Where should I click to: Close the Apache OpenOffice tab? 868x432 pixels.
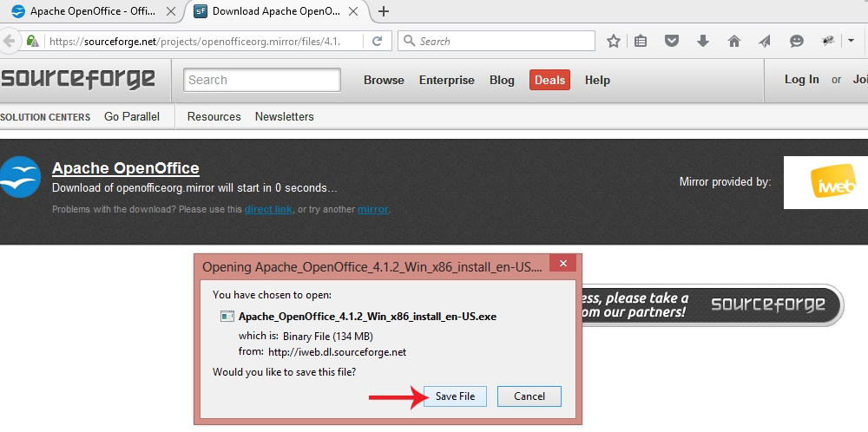171,11
